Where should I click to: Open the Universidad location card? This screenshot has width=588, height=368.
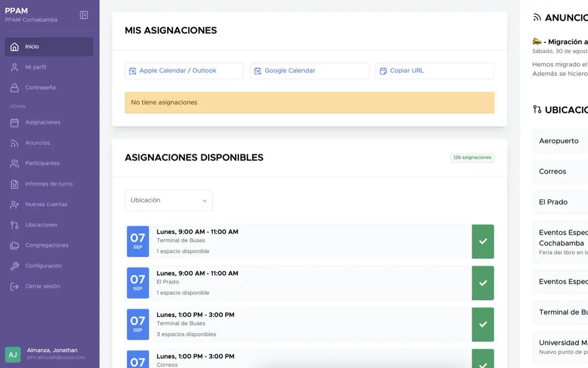coord(560,347)
